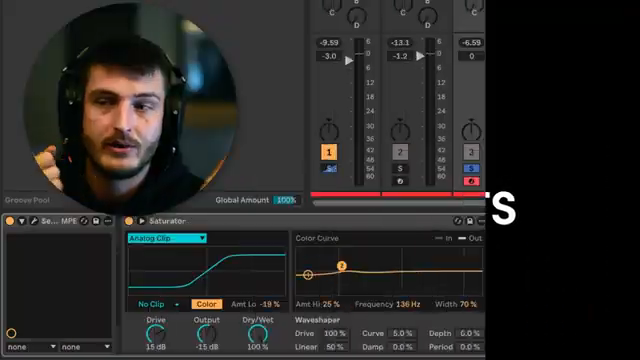This screenshot has width=640, height=360.
Task: Click the Saturator save preset icon
Action: pos(470,221)
